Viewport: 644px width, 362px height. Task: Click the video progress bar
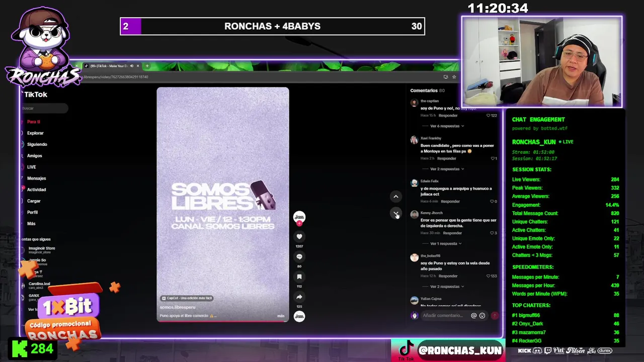tap(223, 321)
